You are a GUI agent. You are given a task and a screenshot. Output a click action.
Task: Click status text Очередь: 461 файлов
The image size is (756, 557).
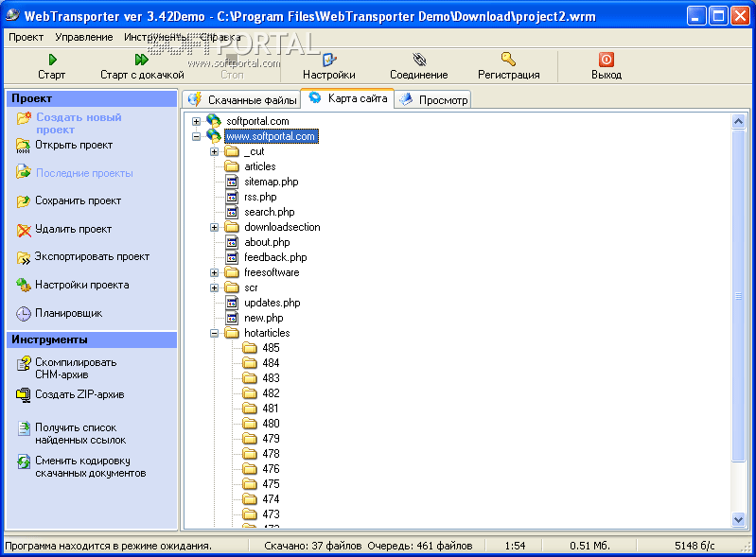420,546
